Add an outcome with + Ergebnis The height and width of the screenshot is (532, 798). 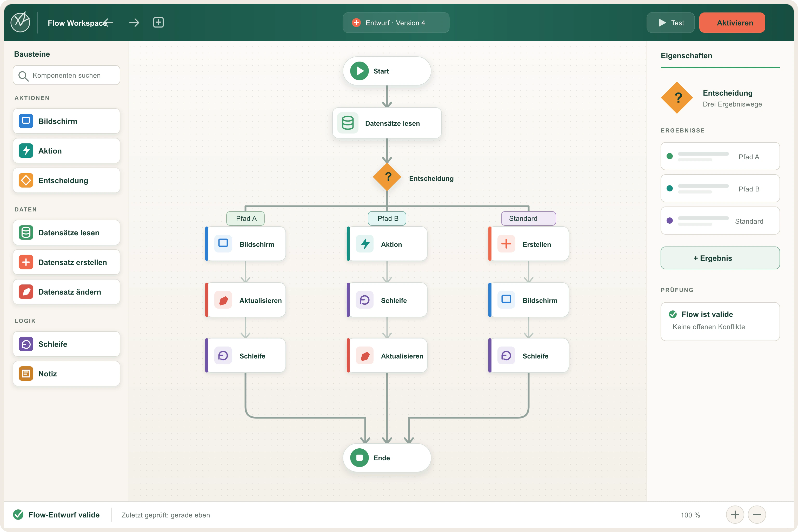720,258
